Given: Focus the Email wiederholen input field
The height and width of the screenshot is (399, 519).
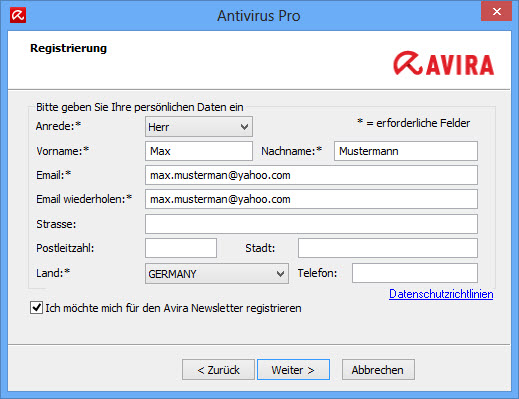Looking at the screenshot, I should point(311,199).
